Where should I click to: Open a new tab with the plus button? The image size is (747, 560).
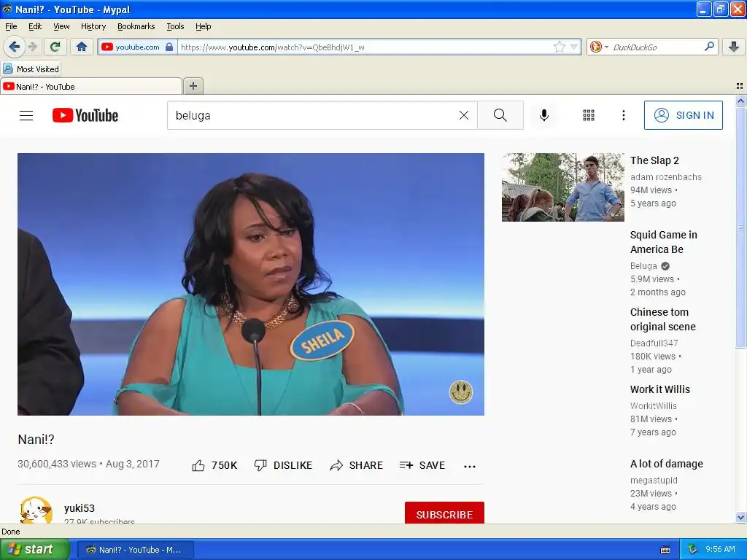click(x=193, y=86)
